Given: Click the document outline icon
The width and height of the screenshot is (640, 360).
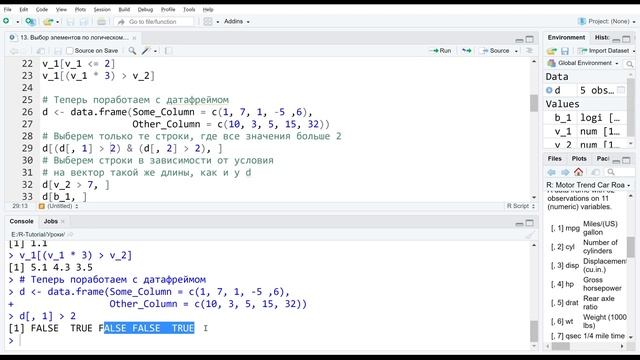Looking at the screenshot, I should point(529,51).
